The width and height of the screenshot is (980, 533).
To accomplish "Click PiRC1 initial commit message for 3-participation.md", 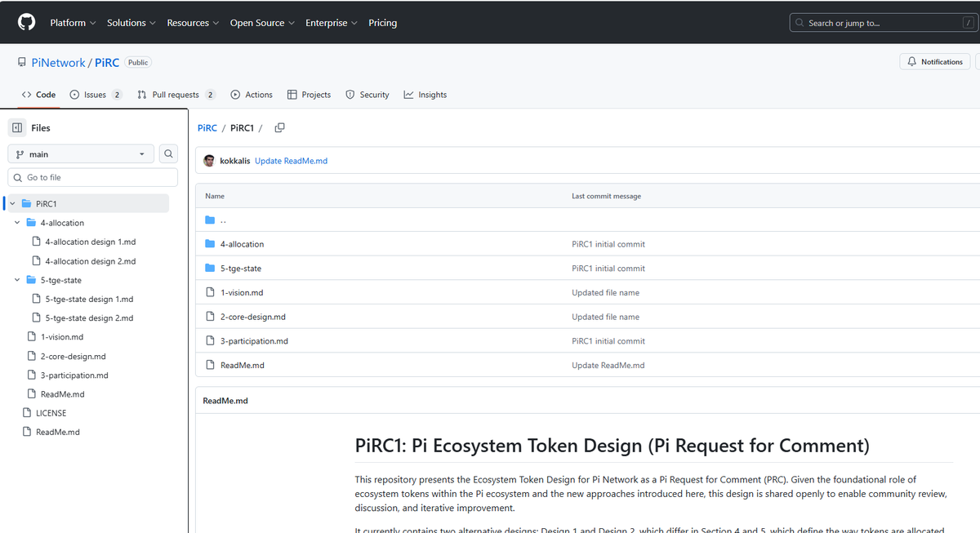I will 608,341.
